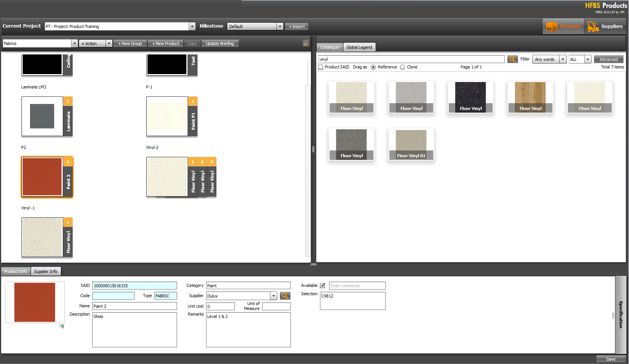
Task: Click the + New Group button
Action: [x=130, y=43]
